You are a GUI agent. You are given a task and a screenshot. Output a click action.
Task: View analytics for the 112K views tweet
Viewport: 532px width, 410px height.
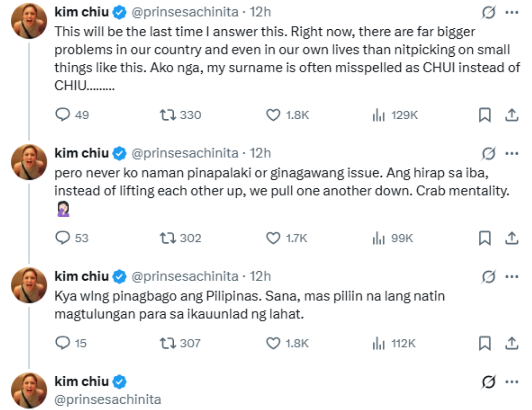378,343
